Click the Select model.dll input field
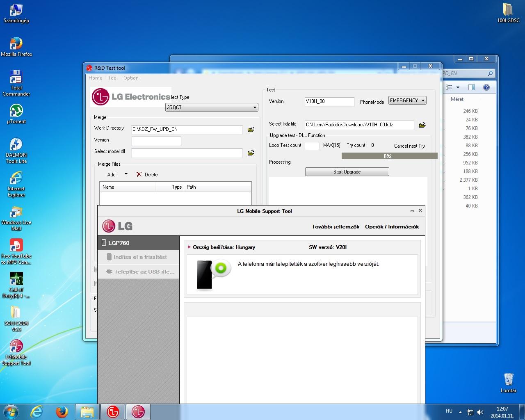The image size is (525, 420). [x=187, y=153]
